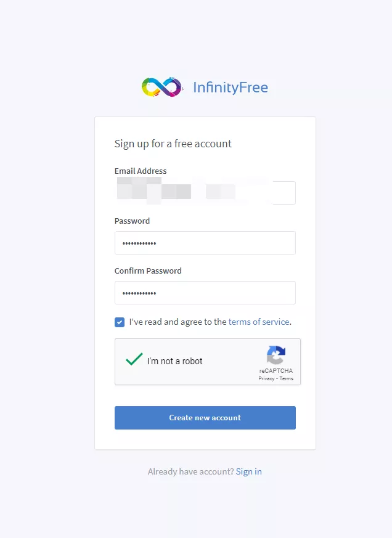Image resolution: width=392 pixels, height=538 pixels.
Task: Click the "Password" label above the first password field
Action: [132, 221]
